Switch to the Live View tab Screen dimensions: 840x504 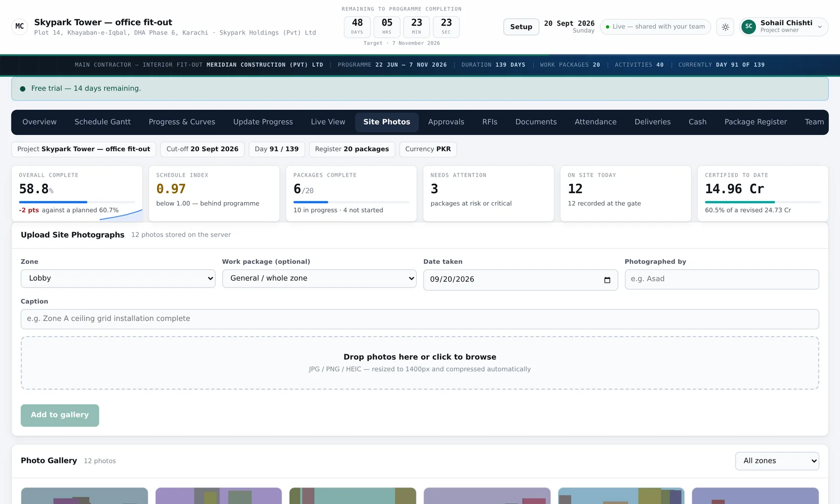328,122
